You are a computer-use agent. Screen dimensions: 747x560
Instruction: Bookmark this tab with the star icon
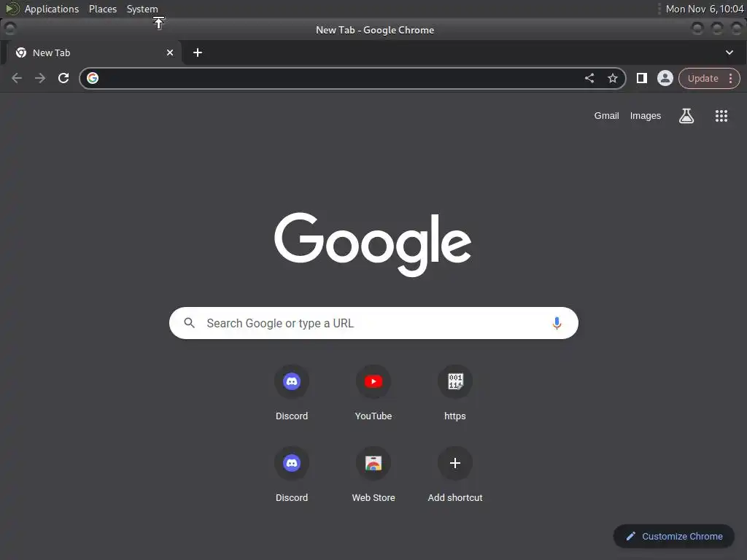click(x=613, y=78)
